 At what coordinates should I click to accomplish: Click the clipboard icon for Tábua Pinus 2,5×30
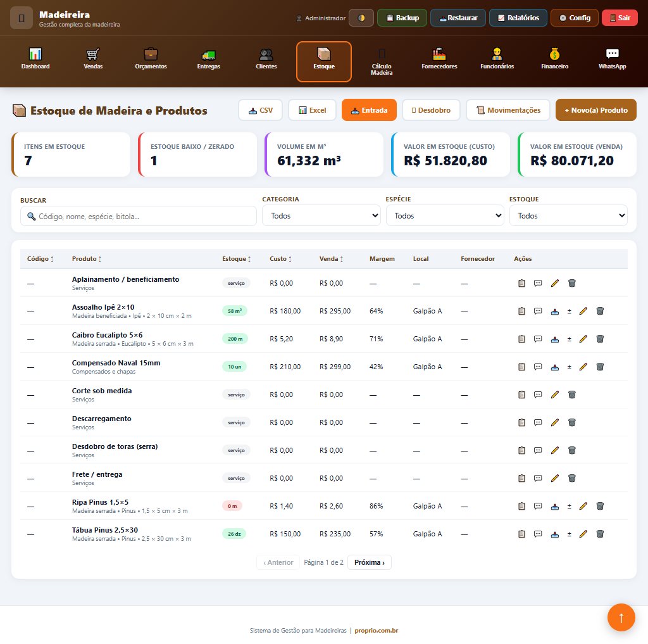(522, 534)
